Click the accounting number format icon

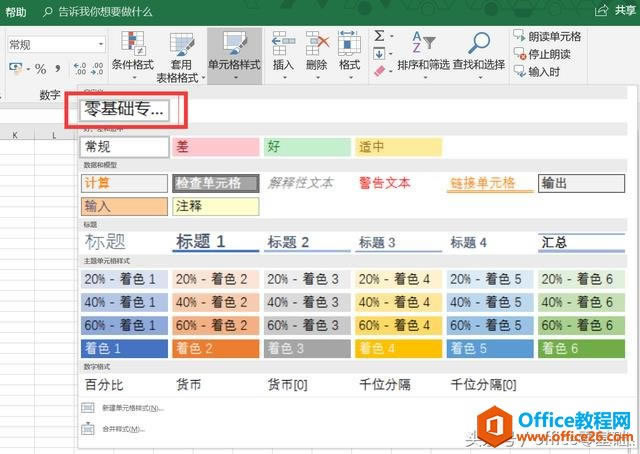(x=16, y=68)
